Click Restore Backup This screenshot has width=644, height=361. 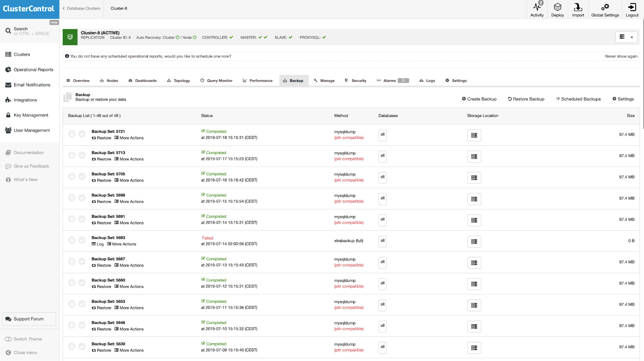point(526,99)
